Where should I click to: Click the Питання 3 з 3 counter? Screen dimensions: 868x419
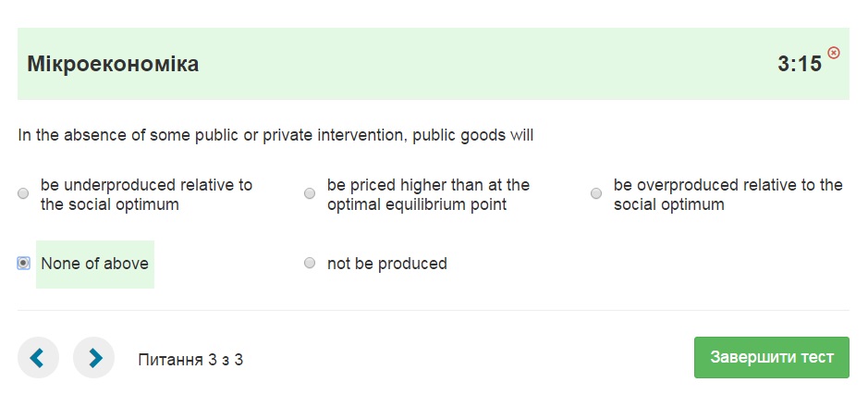coord(190,359)
